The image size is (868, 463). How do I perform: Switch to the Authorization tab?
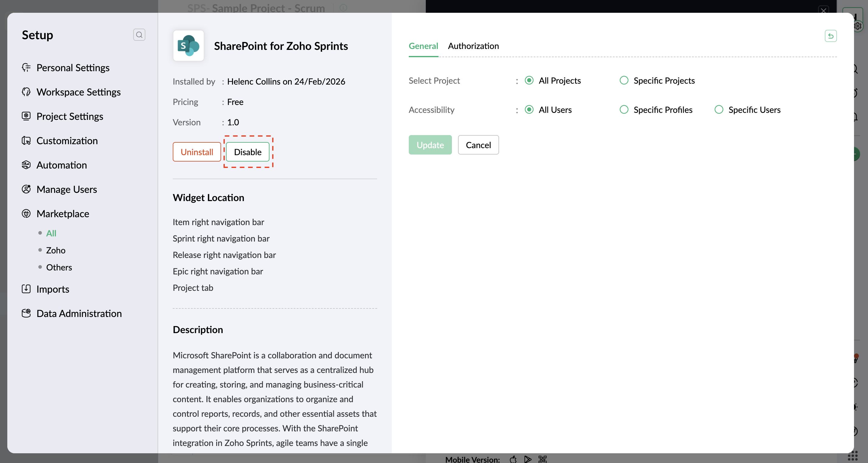473,46
